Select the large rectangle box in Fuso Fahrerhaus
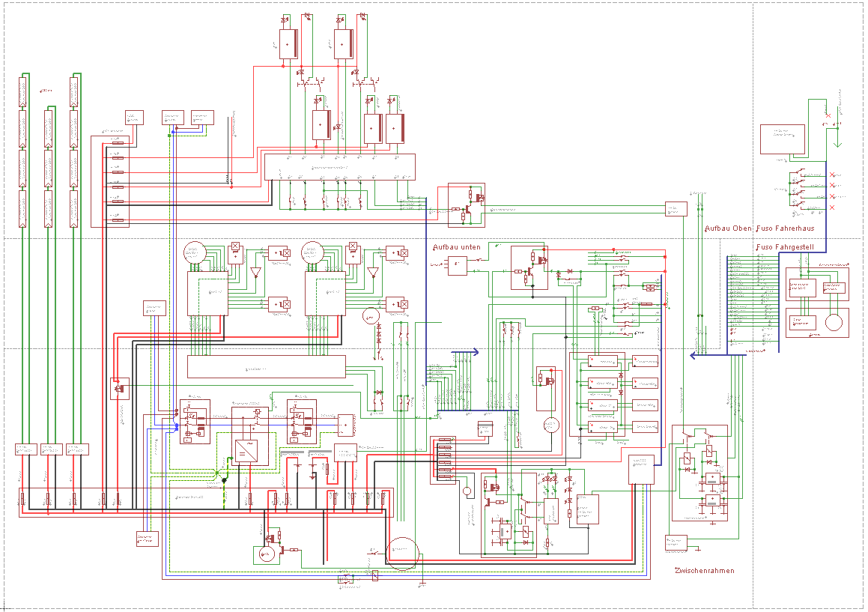The image size is (868, 612). click(782, 139)
